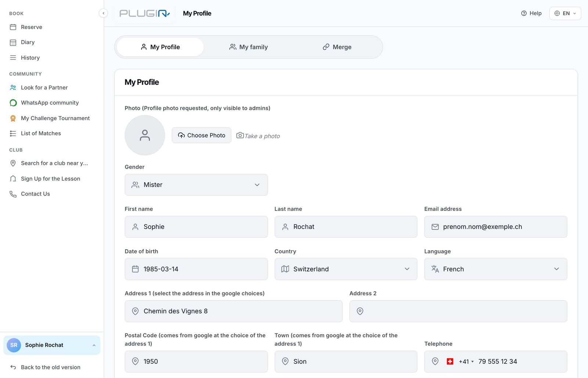Switch to the My Profile tab
This screenshot has height=378, width=588.
click(x=160, y=47)
